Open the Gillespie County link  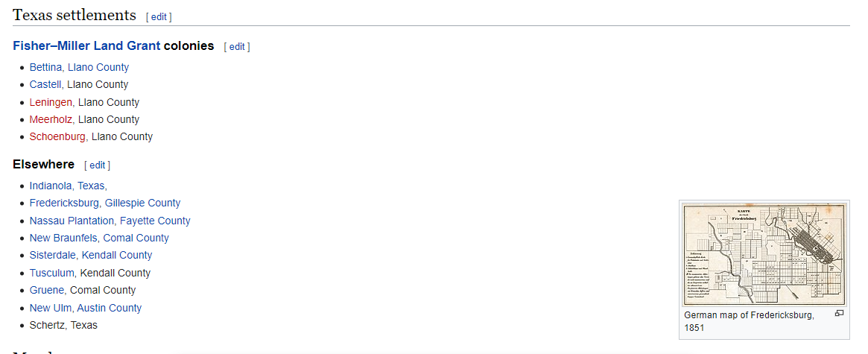tap(143, 203)
